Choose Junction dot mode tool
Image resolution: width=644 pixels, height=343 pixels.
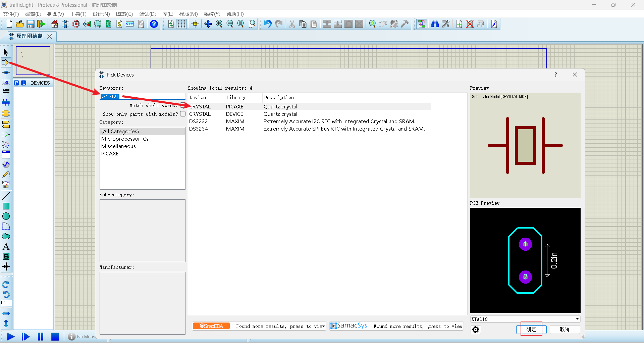6,72
